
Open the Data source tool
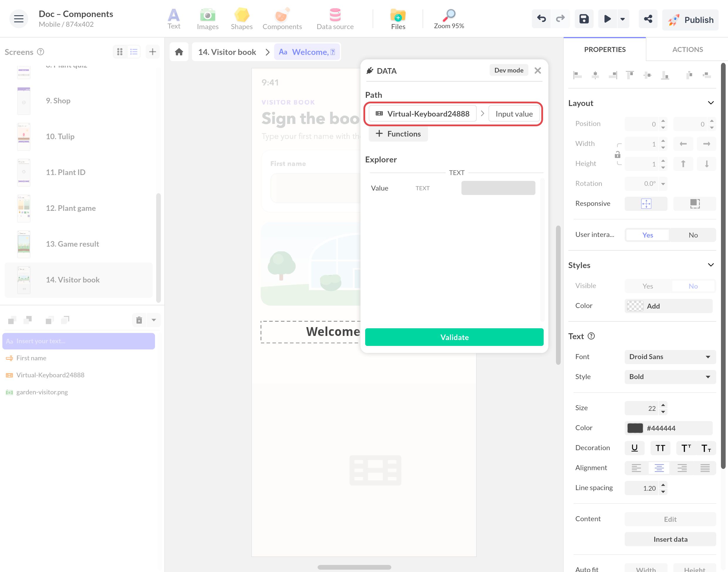[335, 19]
